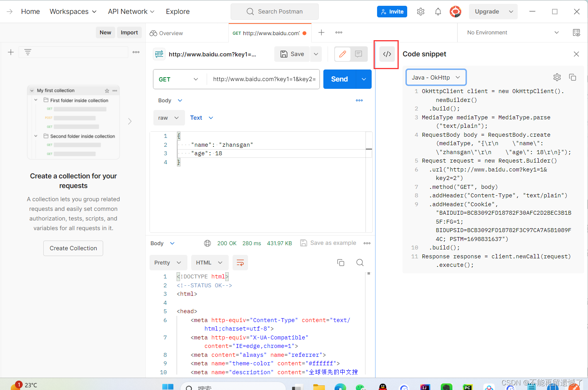Copy the response body
This screenshot has height=390, width=588.
341,263
